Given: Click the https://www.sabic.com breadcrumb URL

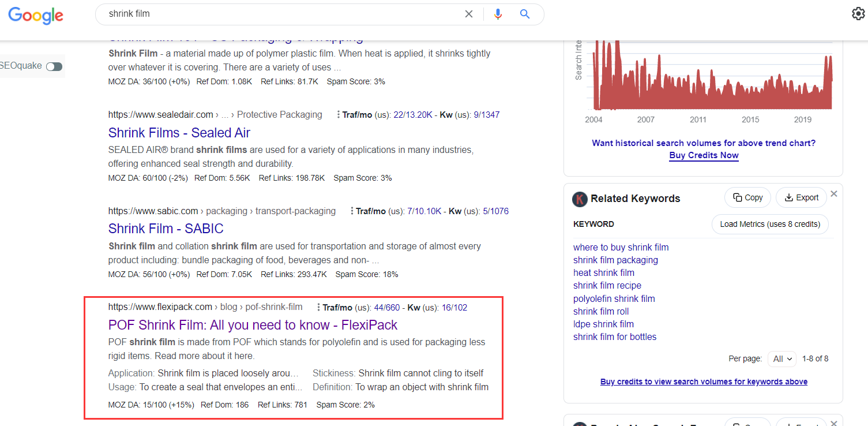Looking at the screenshot, I should tap(153, 211).
